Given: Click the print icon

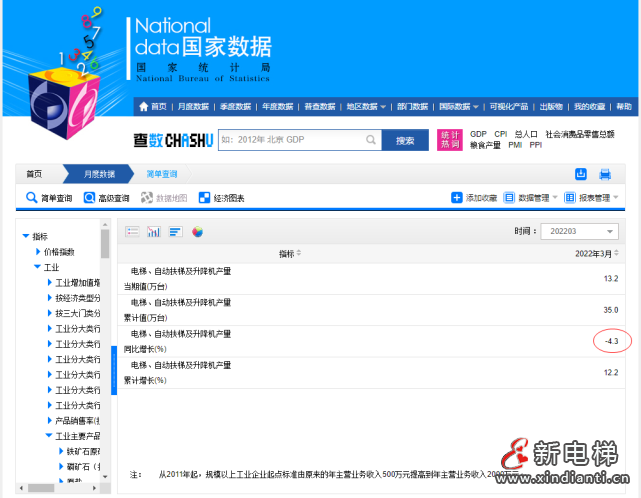Looking at the screenshot, I should pyautogui.click(x=605, y=174).
